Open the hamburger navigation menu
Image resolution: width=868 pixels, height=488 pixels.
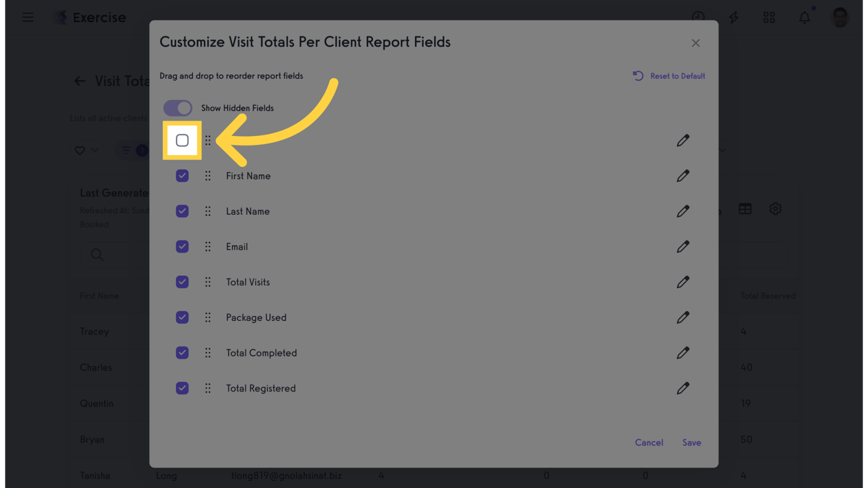(28, 17)
